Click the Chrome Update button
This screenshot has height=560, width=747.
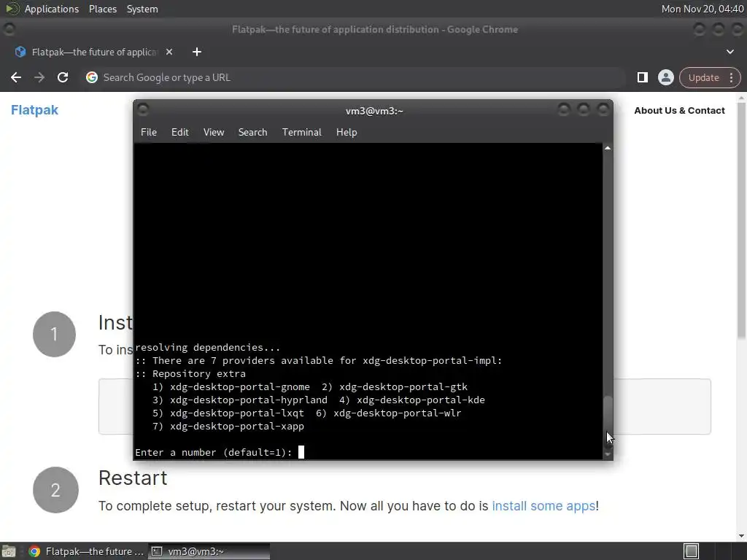(x=704, y=77)
